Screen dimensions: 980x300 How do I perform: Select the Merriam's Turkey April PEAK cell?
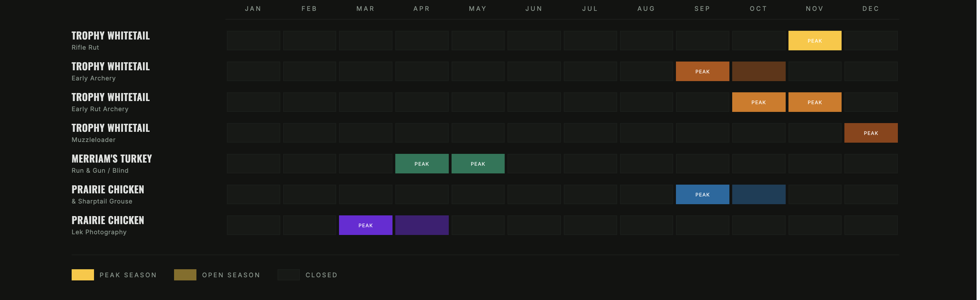coord(422,164)
